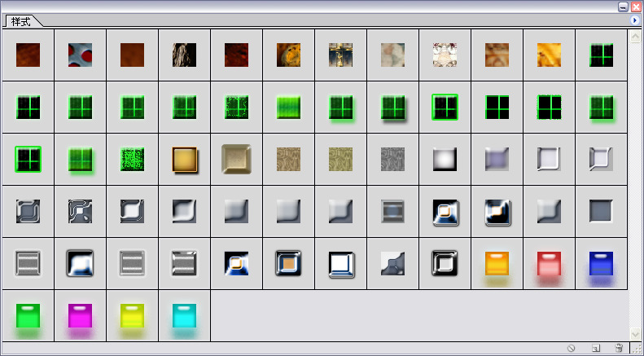This screenshot has width=644, height=356.
Task: Pick the green dotted-border style
Action: pos(237,108)
